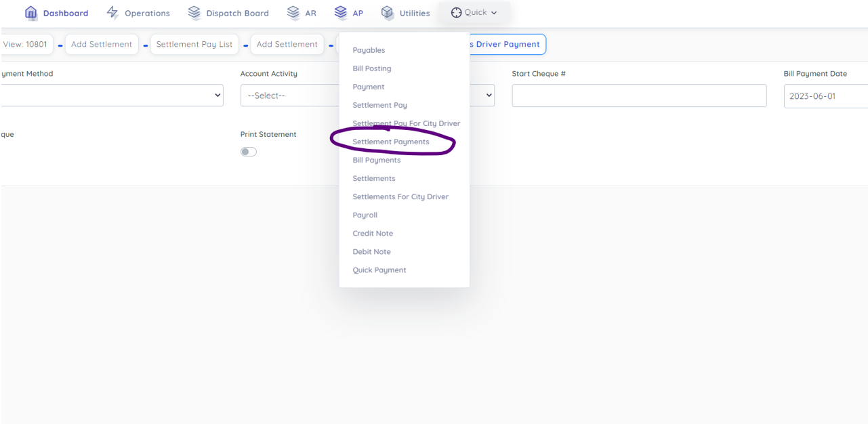Select Settlement Payments from the menu
868x424 pixels.
(x=391, y=142)
